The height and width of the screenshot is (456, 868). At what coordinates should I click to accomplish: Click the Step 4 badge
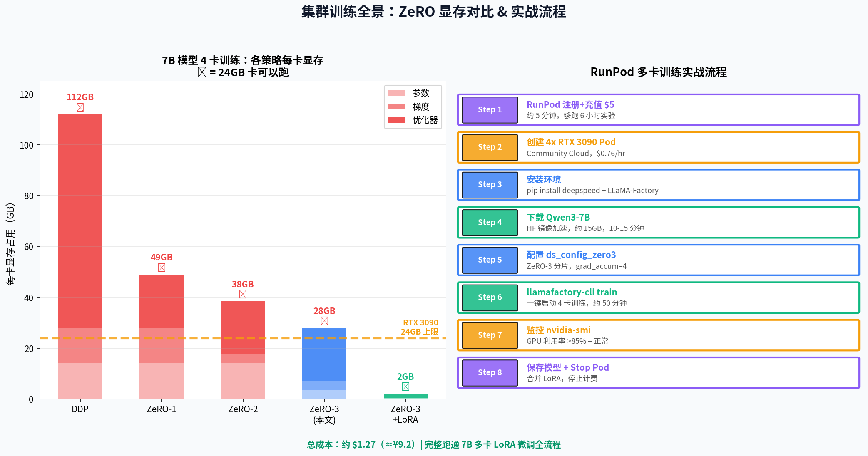point(490,223)
